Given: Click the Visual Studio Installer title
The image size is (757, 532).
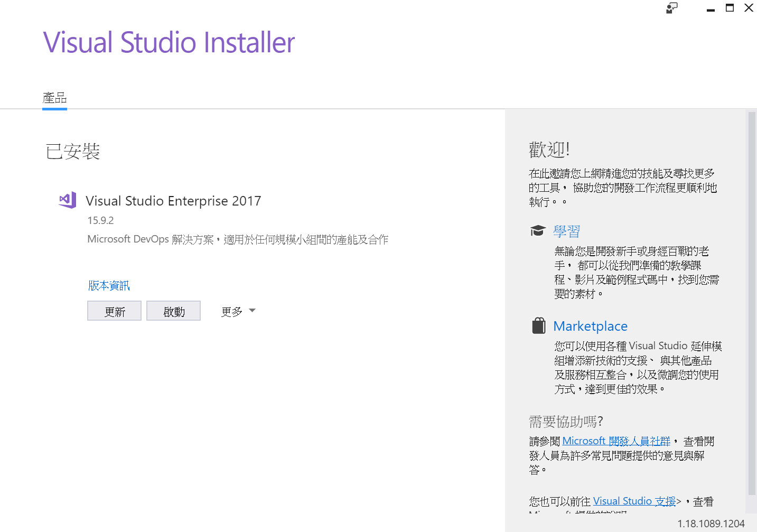Looking at the screenshot, I should click(x=169, y=42).
